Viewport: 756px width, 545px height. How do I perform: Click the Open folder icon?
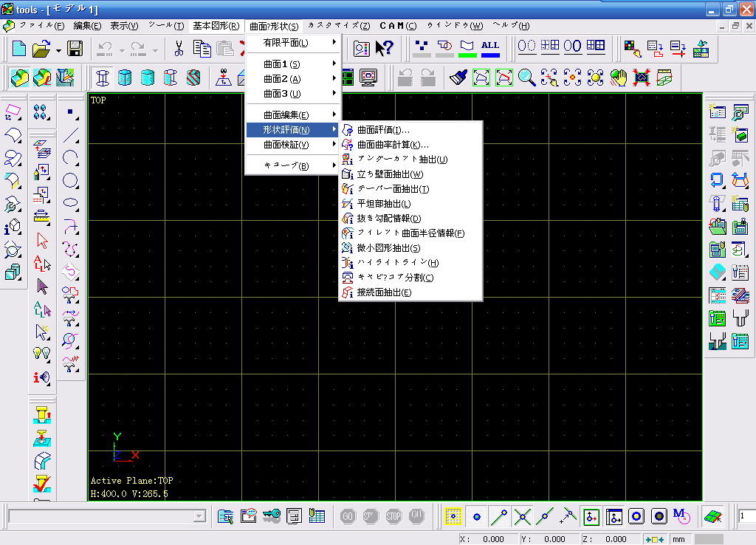click(41, 48)
